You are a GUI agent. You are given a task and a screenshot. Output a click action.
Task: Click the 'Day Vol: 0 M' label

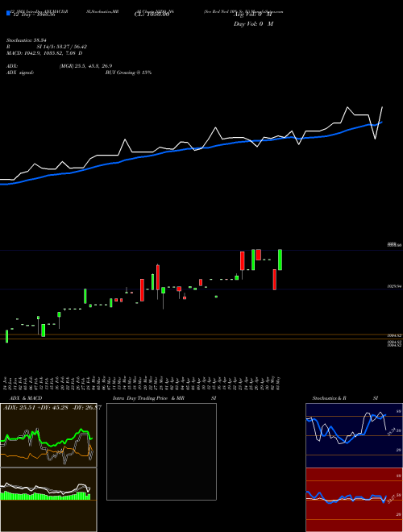253,23
